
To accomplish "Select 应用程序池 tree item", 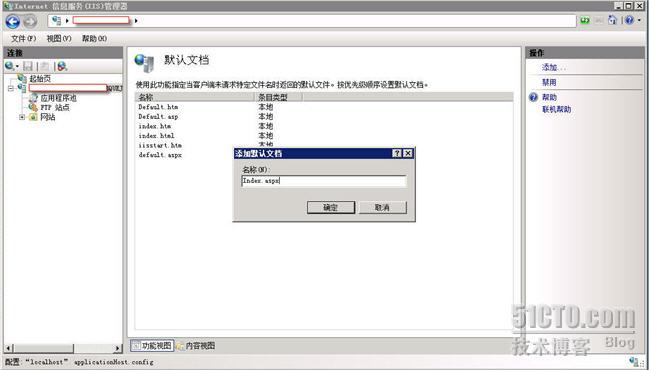I will pos(58,98).
